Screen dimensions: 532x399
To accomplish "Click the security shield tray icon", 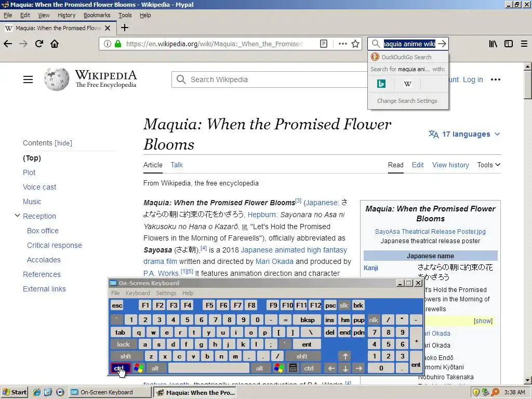I will click(x=476, y=392).
